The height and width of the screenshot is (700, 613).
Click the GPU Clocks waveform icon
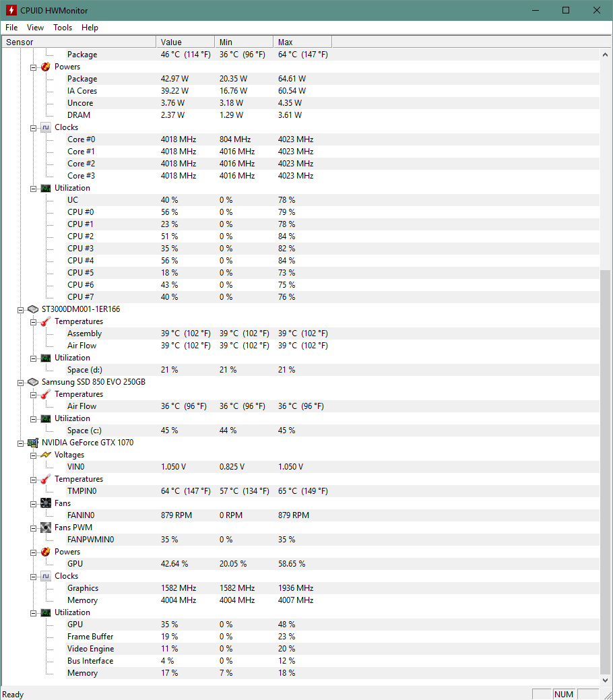click(x=46, y=576)
